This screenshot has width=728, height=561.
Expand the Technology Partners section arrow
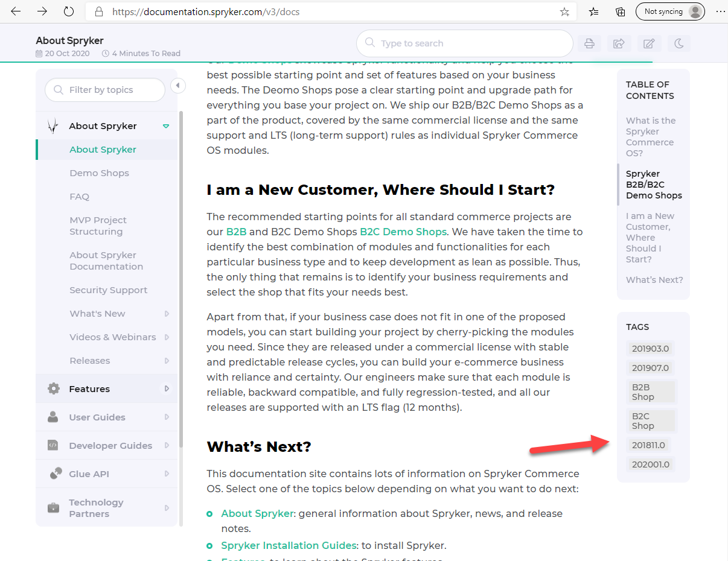167,508
